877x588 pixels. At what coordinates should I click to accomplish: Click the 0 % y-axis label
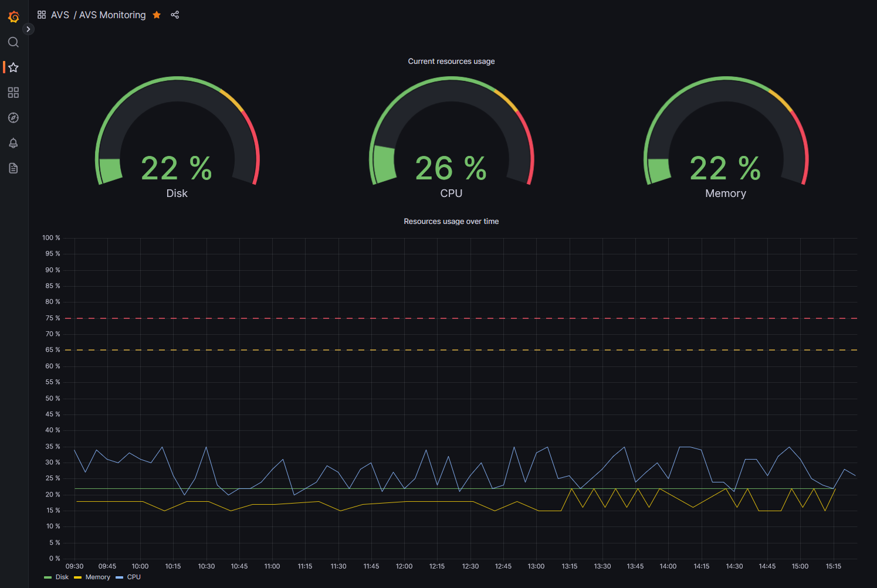pyautogui.click(x=55, y=558)
